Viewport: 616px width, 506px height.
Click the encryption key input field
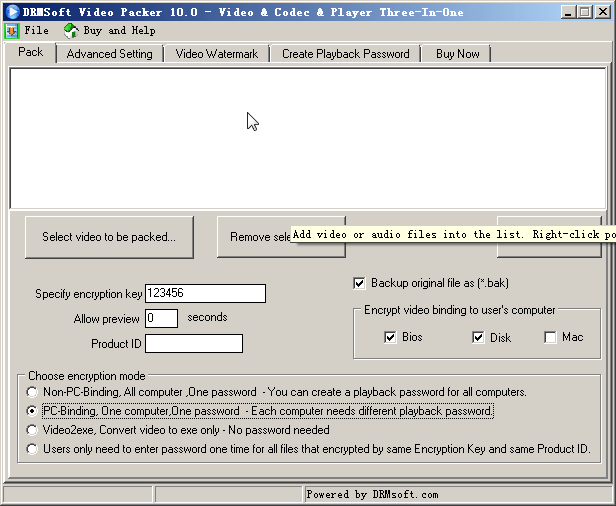click(205, 293)
